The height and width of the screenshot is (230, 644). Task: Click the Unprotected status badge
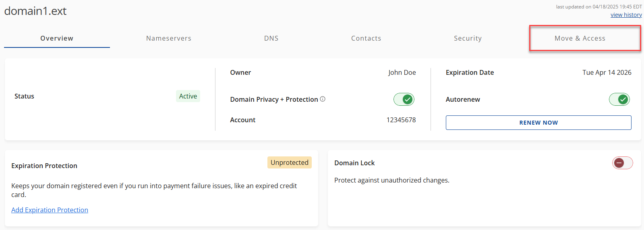(x=289, y=162)
